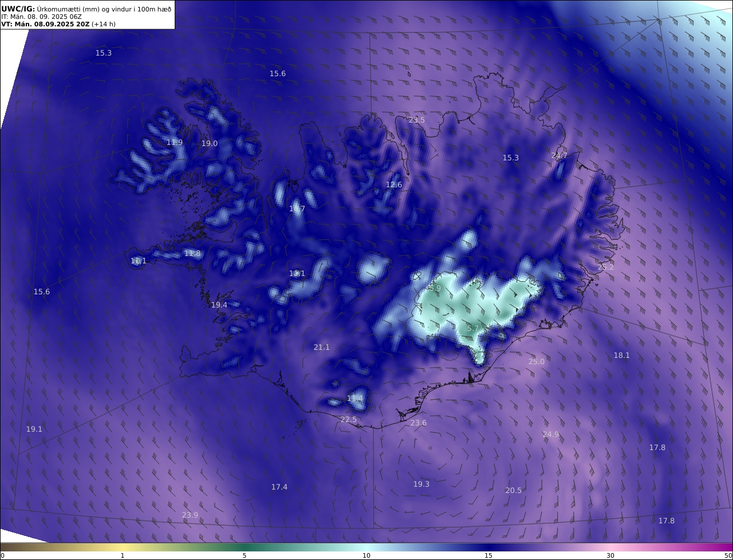Click the color scale label 5
The height and width of the screenshot is (560, 733).
245,556
